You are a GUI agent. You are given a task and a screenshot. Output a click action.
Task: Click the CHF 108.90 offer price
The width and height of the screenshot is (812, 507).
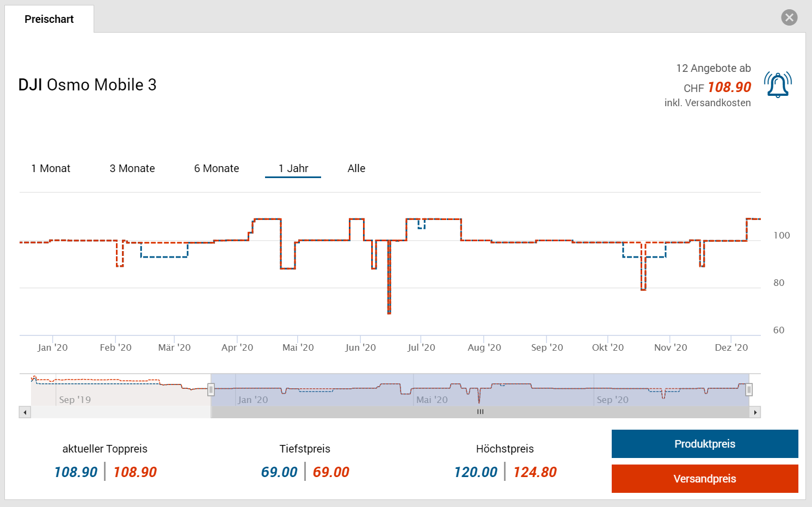pyautogui.click(x=729, y=87)
